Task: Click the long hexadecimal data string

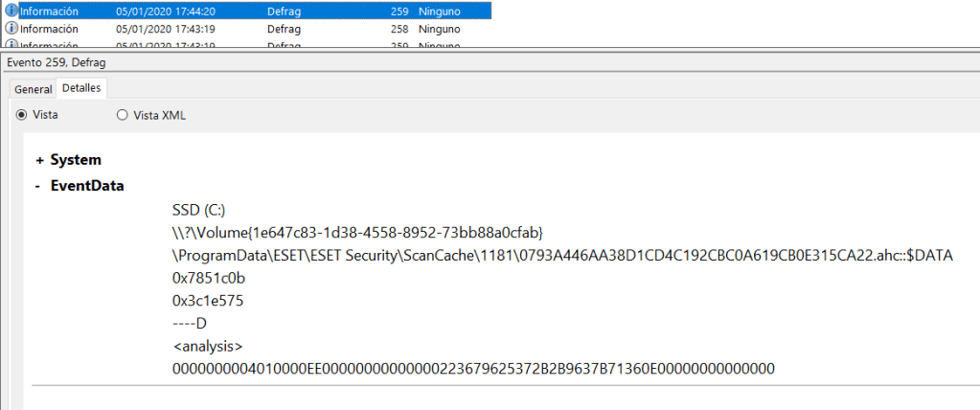Action: 473,369
